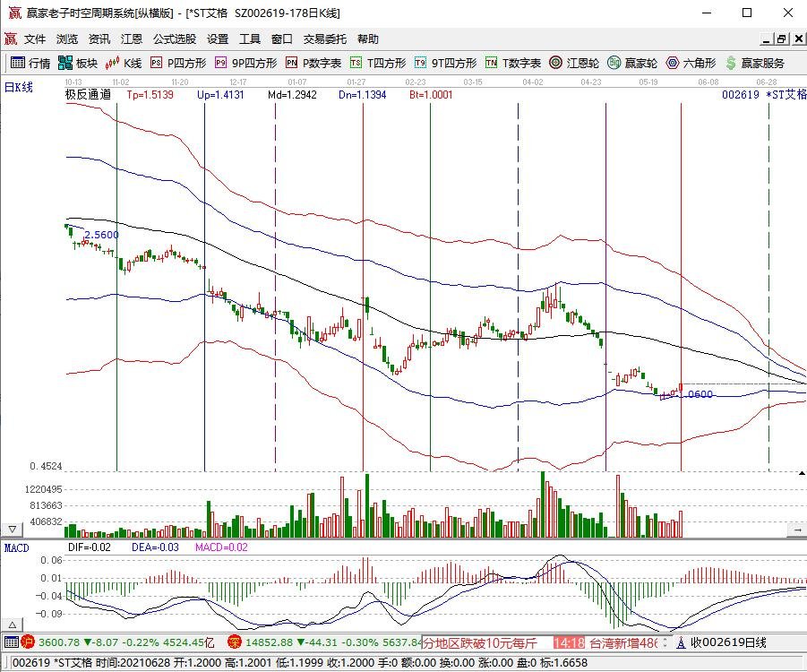807x672 pixels.
Task: Click the right-arrow button at the volume panel's edge
Action: [797, 530]
